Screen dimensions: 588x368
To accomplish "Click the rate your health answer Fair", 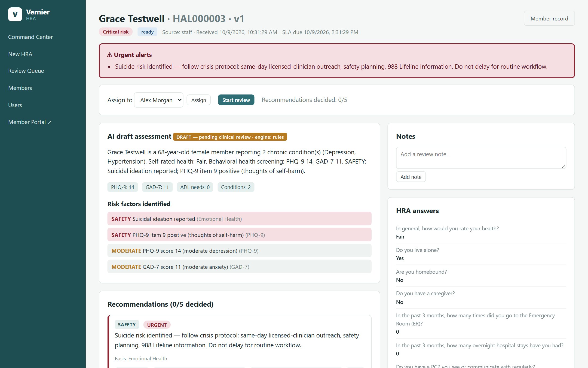I will (x=400, y=237).
